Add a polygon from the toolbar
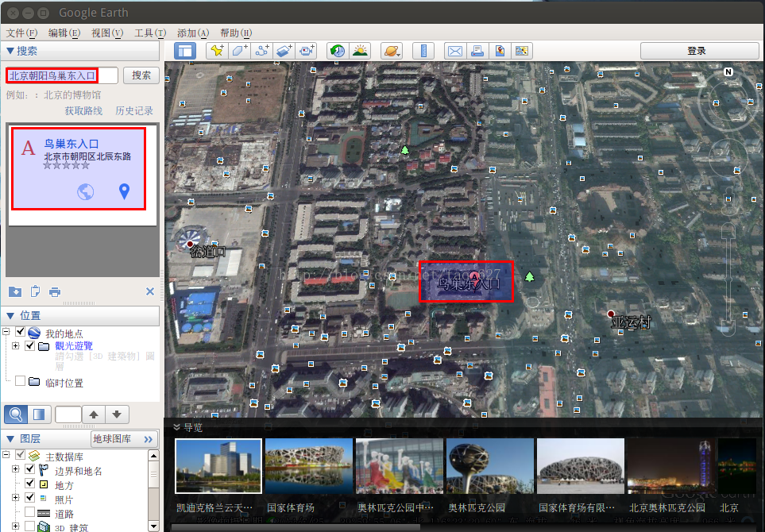The image size is (765, 532). point(240,51)
